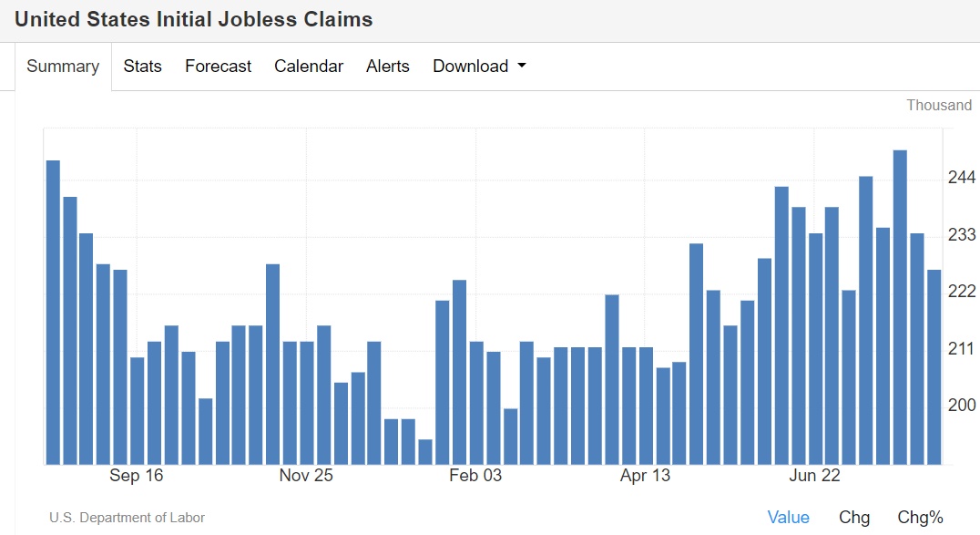Viewport: 980px width, 535px height.
Task: Select the first bar on the left
Action: 53,313
